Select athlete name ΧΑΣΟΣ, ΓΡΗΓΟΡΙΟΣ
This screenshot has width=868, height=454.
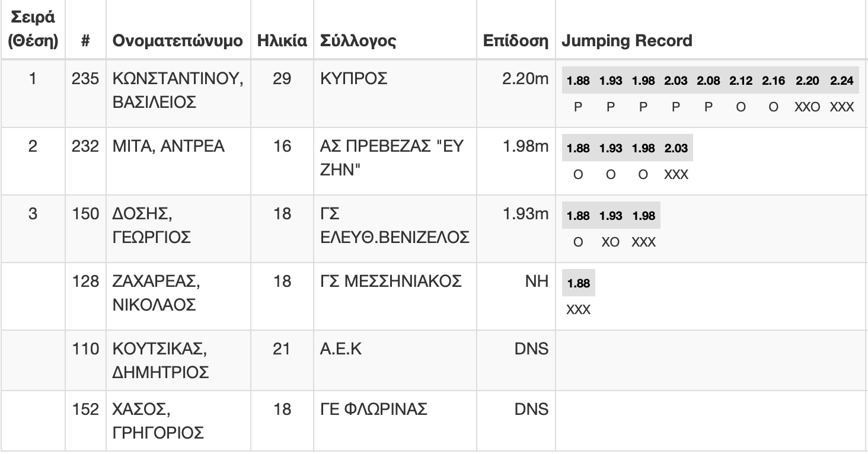pyautogui.click(x=158, y=421)
